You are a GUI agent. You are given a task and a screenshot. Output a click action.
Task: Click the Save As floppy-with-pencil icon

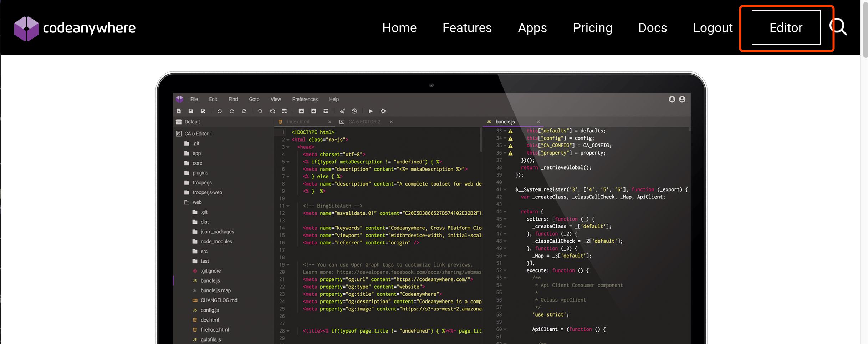[203, 111]
